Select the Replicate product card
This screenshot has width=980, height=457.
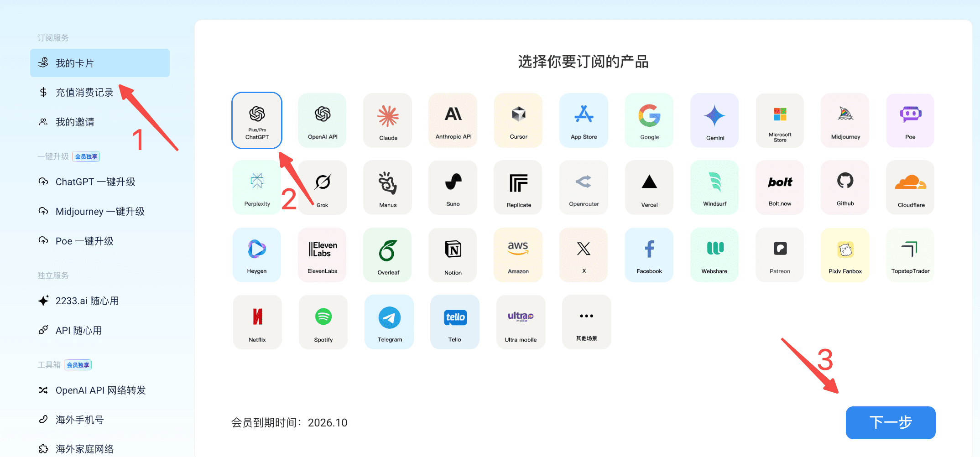518,187
